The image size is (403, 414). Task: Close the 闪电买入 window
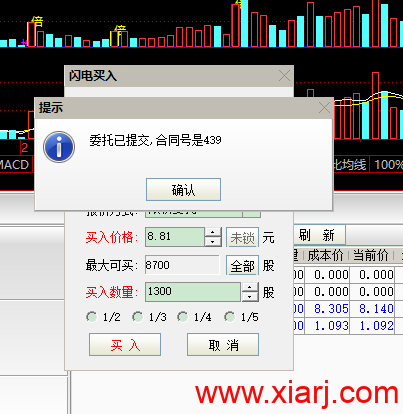(x=284, y=76)
